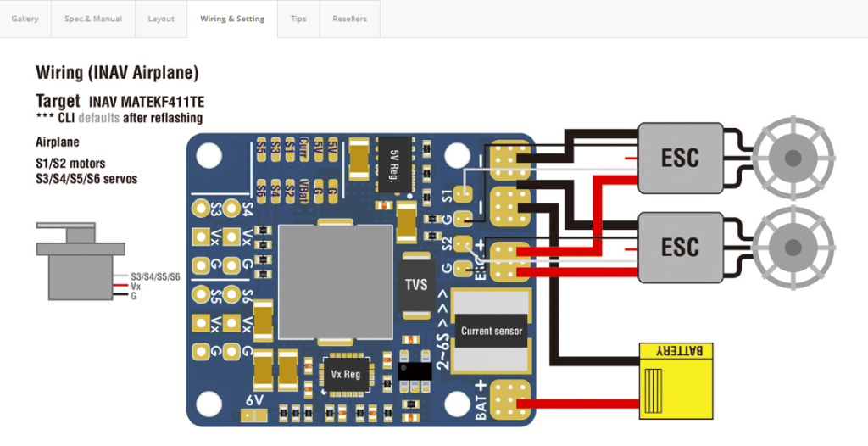Select the top motor icon
The height and width of the screenshot is (446, 868).
[793, 158]
